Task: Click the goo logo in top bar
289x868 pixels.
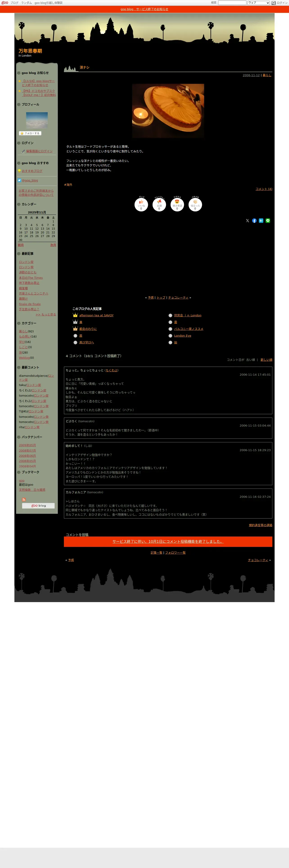Action: (5, 3)
